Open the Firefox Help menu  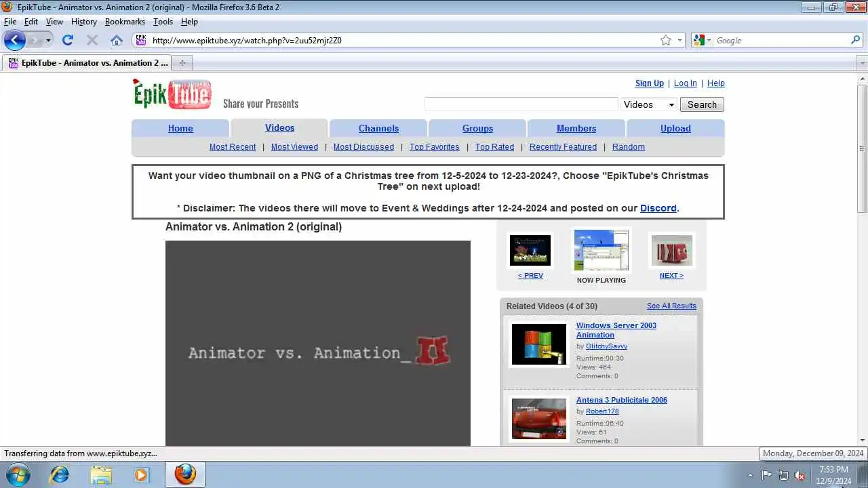189,22
